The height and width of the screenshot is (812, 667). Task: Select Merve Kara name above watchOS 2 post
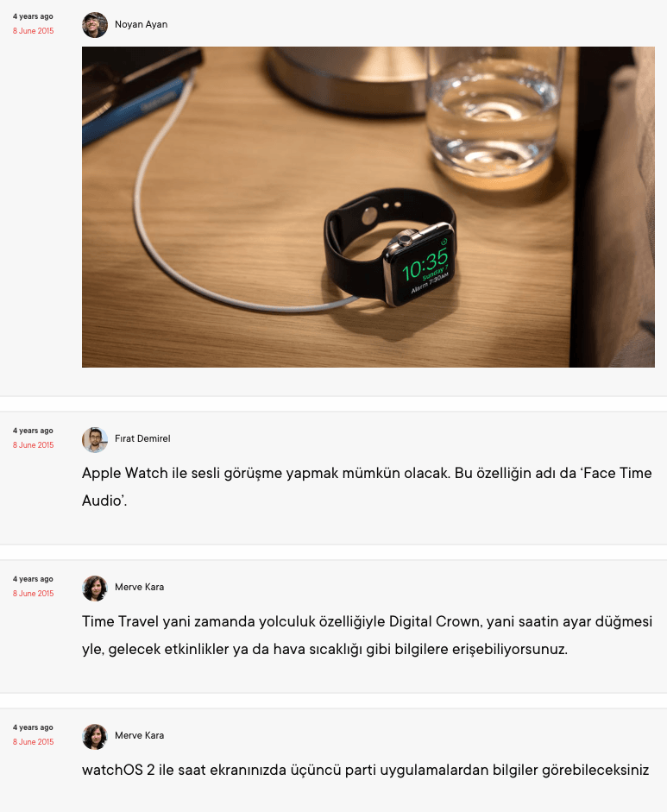pos(139,735)
